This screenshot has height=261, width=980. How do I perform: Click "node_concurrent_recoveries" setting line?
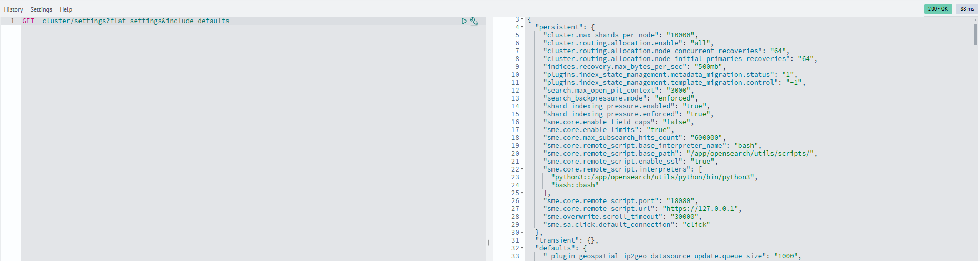point(667,51)
